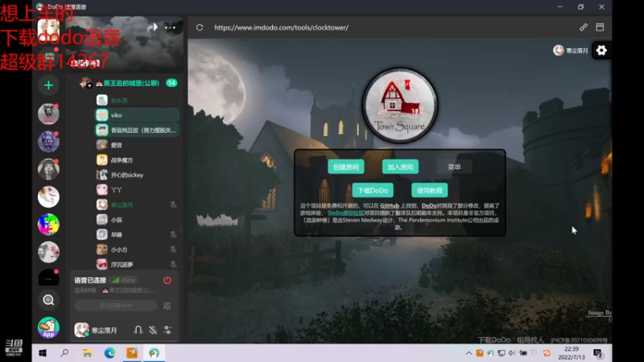Open the duck App icon in the sidebar
The height and width of the screenshot is (362, 644).
click(x=48, y=327)
